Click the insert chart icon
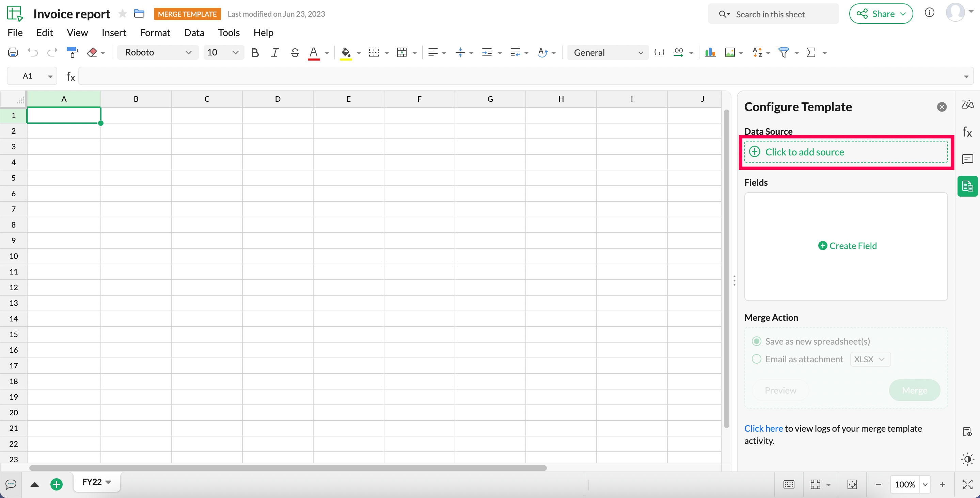Image resolution: width=980 pixels, height=498 pixels. (x=710, y=52)
